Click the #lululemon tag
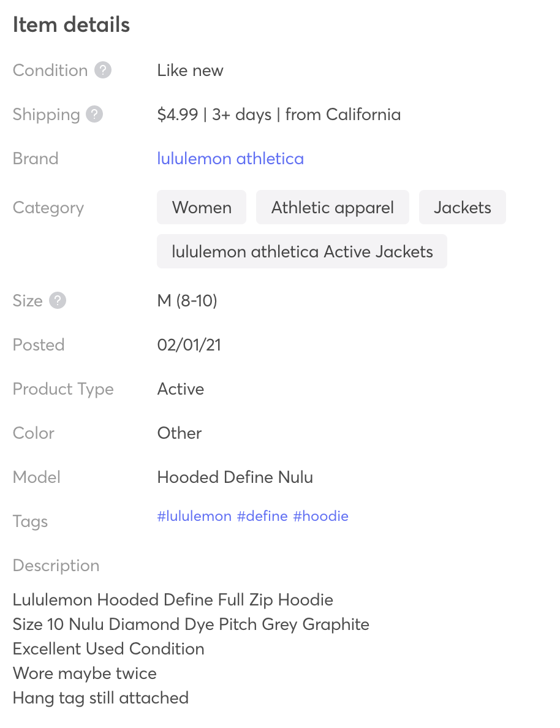Image resolution: width=560 pixels, height=728 pixels. tap(194, 516)
